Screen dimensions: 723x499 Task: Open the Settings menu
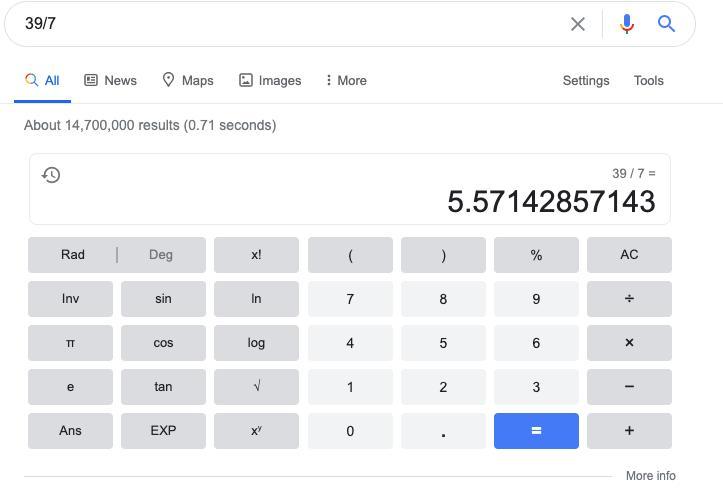585,81
